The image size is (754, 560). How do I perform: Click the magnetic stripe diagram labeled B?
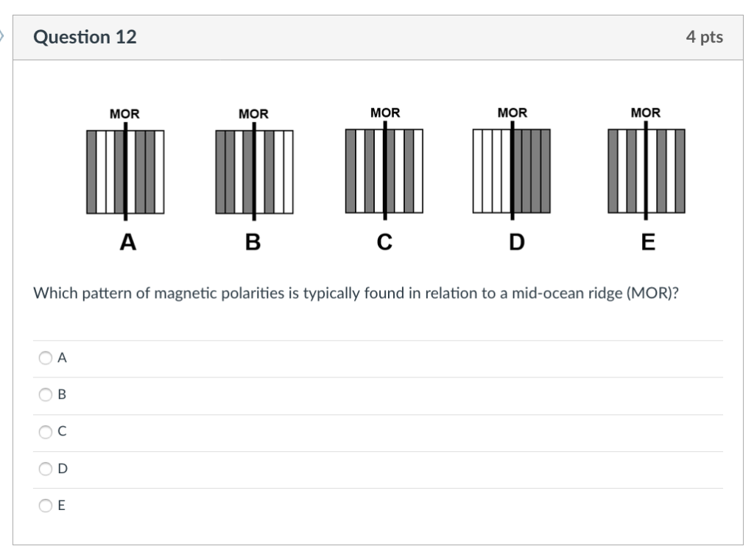click(254, 173)
